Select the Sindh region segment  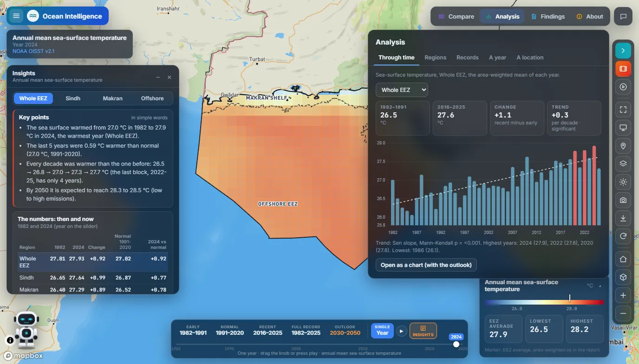(x=73, y=98)
